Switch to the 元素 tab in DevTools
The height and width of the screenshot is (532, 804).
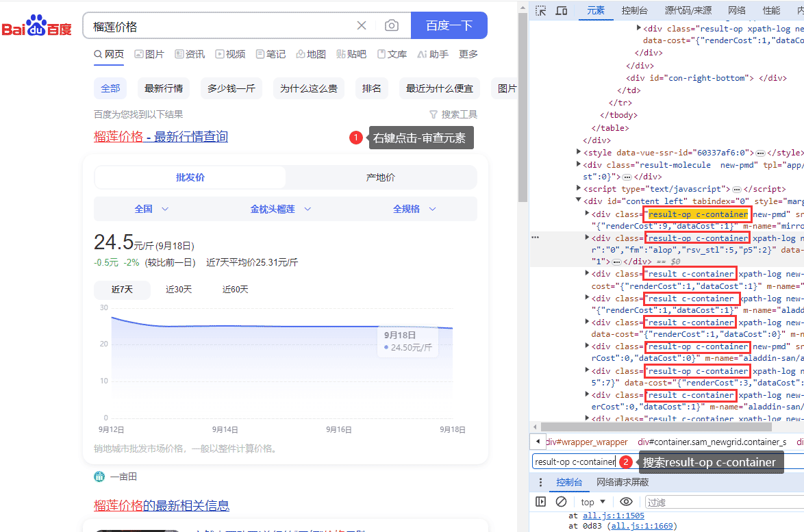point(596,10)
